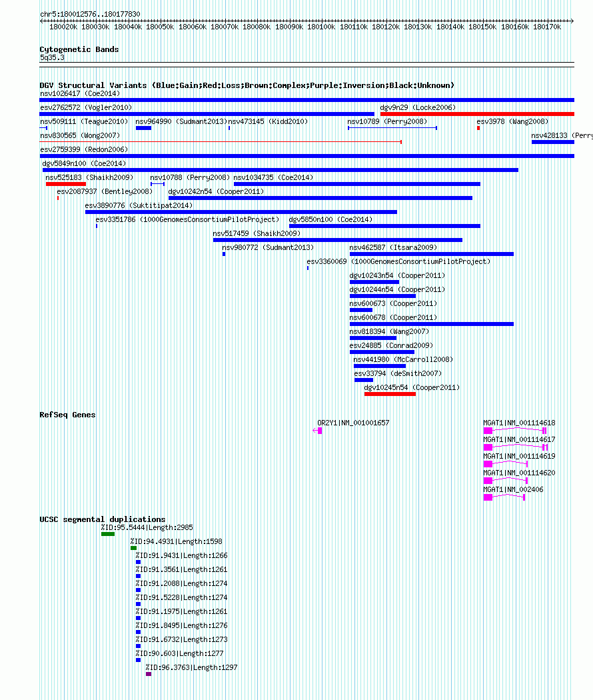The image size is (593, 700).
Task: Click the esv3890776 (Suktitipat2014) label
Action: click(139, 206)
